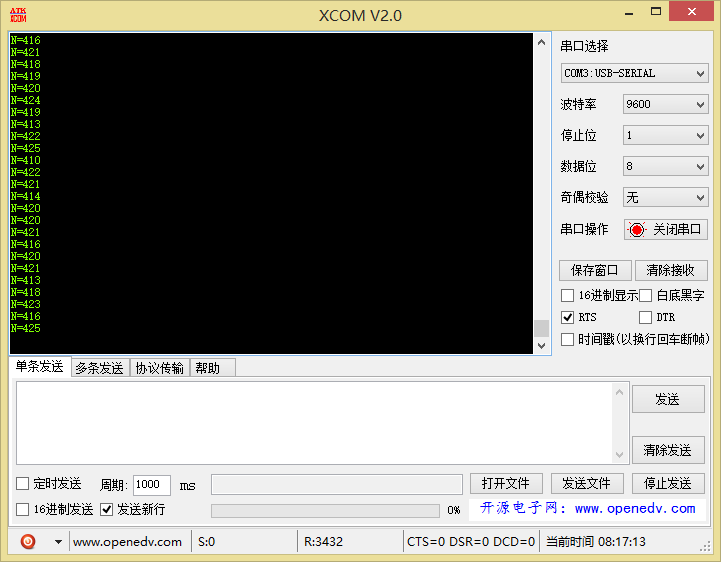Click the period 1000 ms input field

pyautogui.click(x=152, y=485)
